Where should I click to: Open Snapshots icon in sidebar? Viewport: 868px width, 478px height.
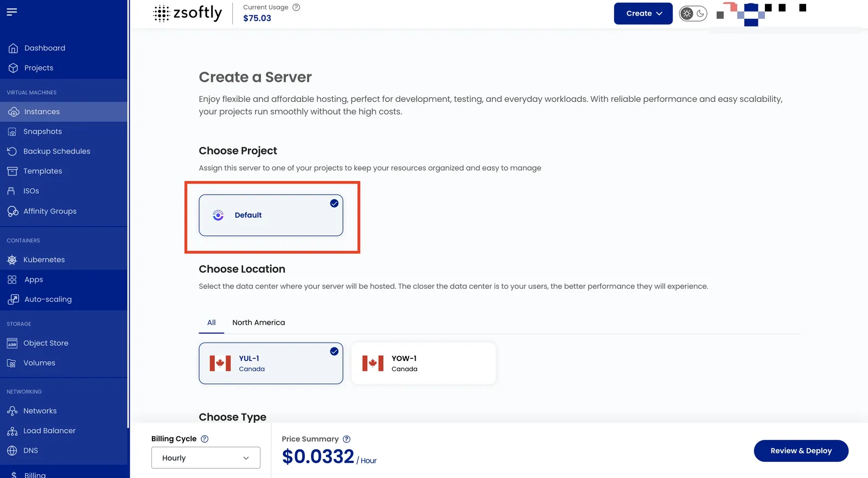[x=12, y=132]
